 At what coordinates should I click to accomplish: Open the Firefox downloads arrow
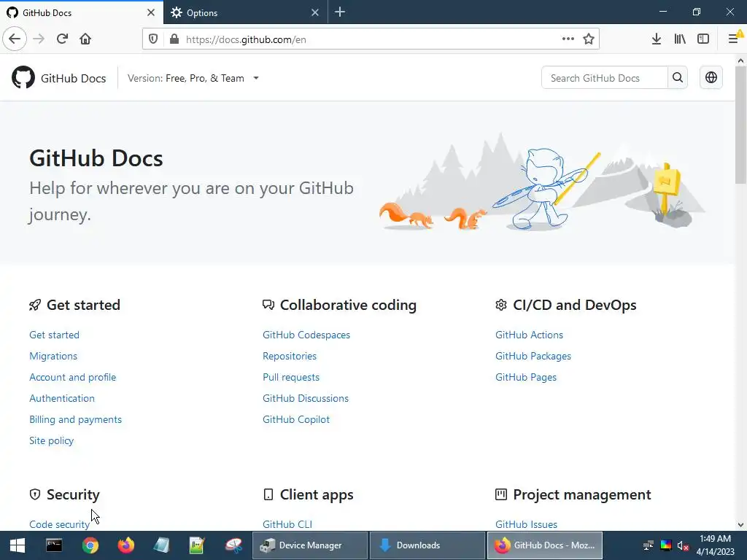(x=657, y=39)
